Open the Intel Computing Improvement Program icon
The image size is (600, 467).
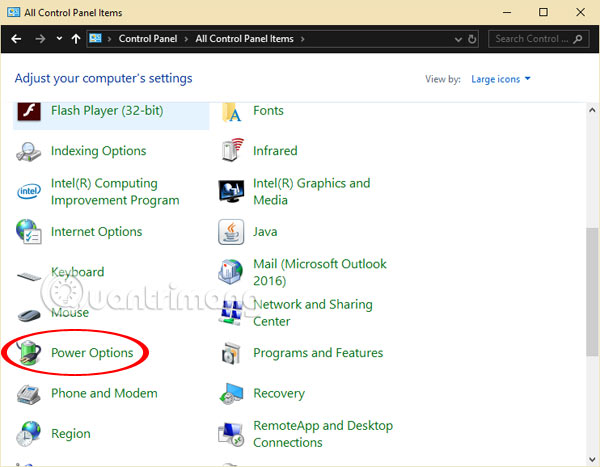pyautogui.click(x=29, y=191)
